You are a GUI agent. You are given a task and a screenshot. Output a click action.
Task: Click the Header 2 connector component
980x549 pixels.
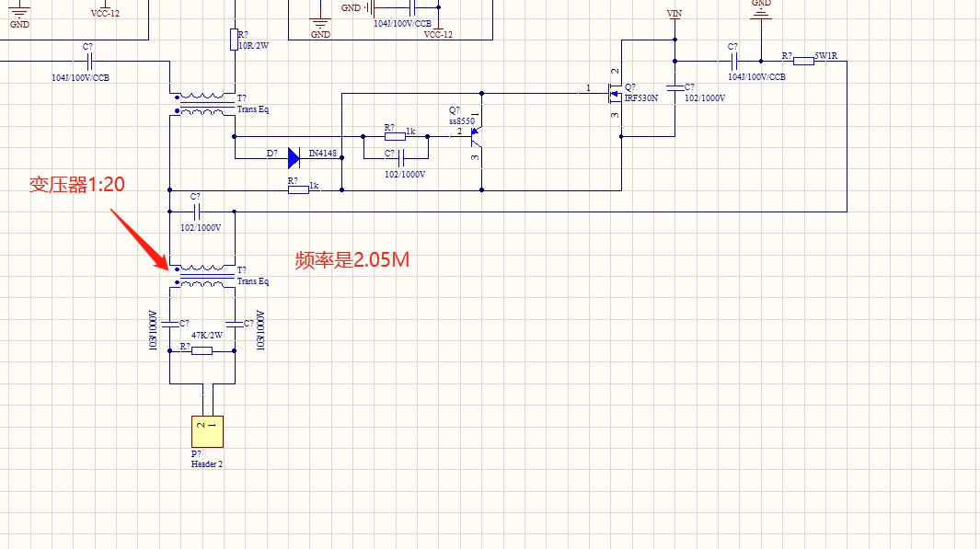tap(207, 430)
